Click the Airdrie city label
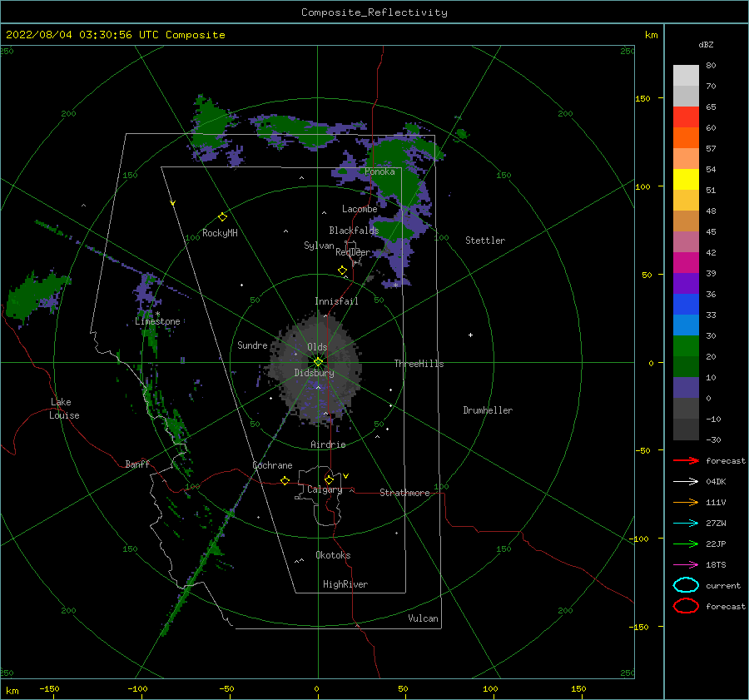This screenshot has height=700, width=749. point(328,444)
